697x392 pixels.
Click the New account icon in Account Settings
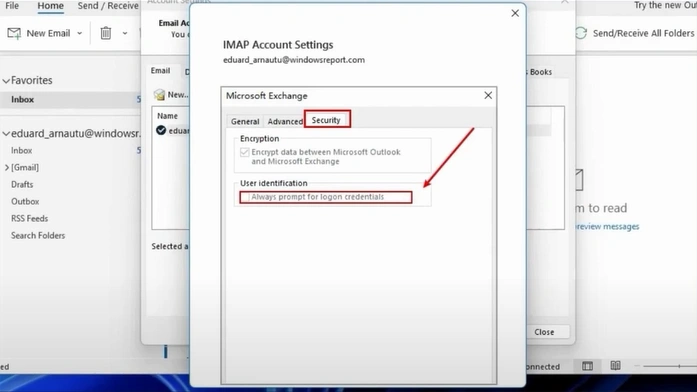click(x=159, y=95)
